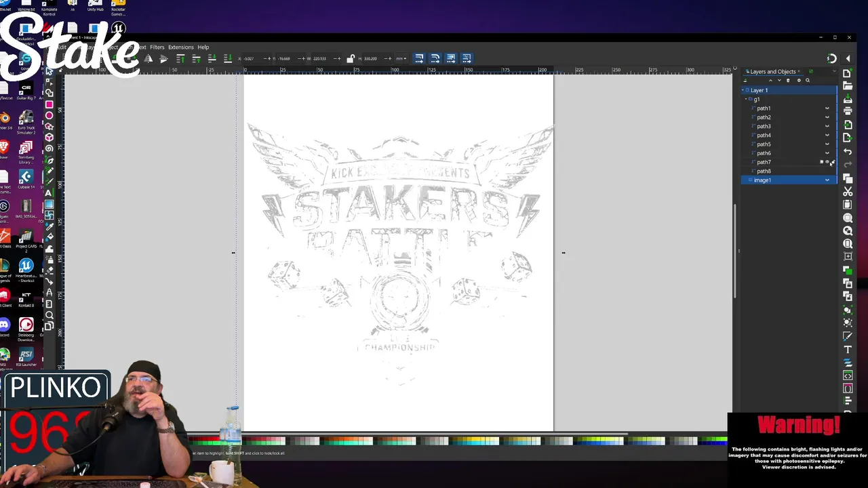
Task: Toggle visibility of path6
Action: (x=827, y=153)
